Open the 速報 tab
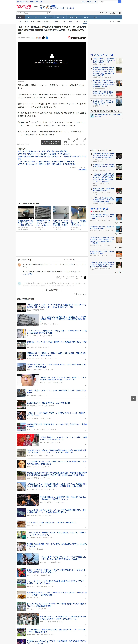The width and height of the screenshot is (138, 644). 28,17
